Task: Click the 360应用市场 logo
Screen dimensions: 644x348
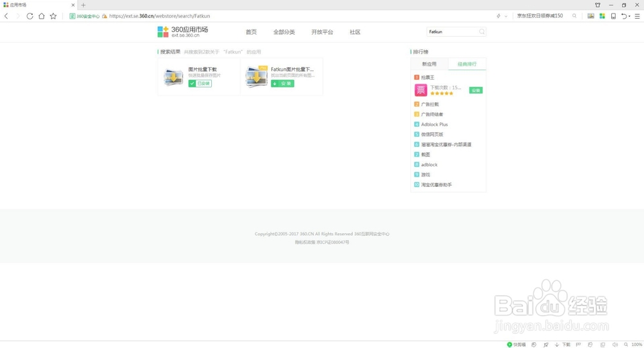Action: (x=183, y=32)
